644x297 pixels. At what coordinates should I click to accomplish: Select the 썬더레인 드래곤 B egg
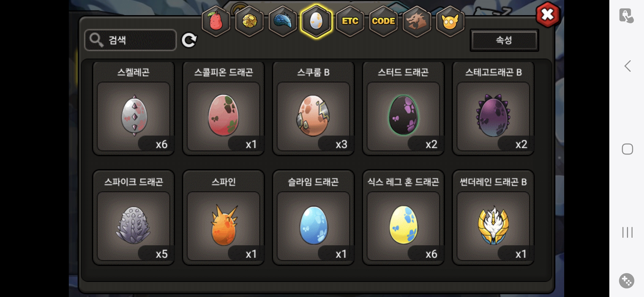point(493,218)
